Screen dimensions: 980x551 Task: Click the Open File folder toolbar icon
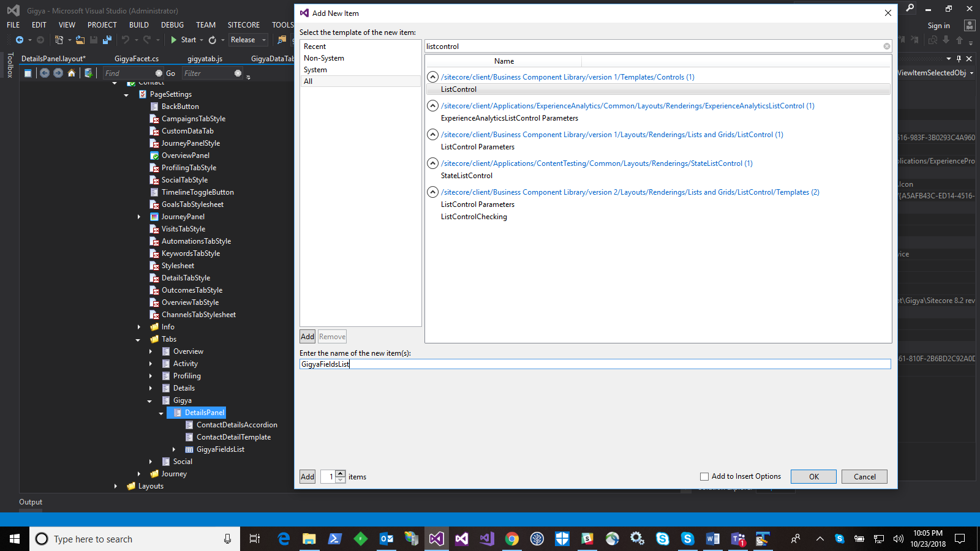pyautogui.click(x=80, y=40)
